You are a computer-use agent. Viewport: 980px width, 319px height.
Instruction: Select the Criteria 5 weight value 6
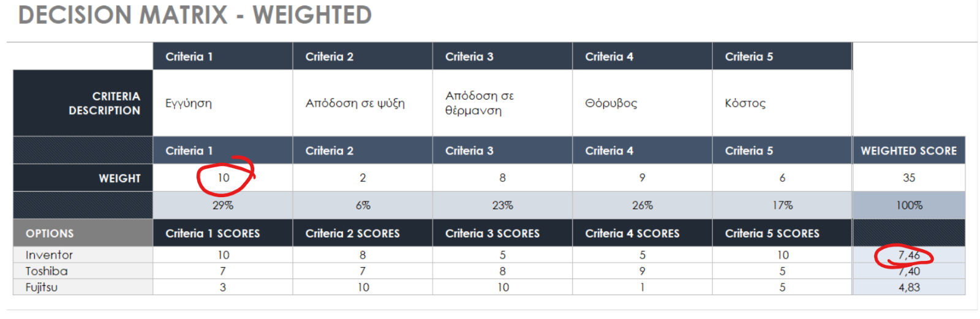tap(782, 178)
